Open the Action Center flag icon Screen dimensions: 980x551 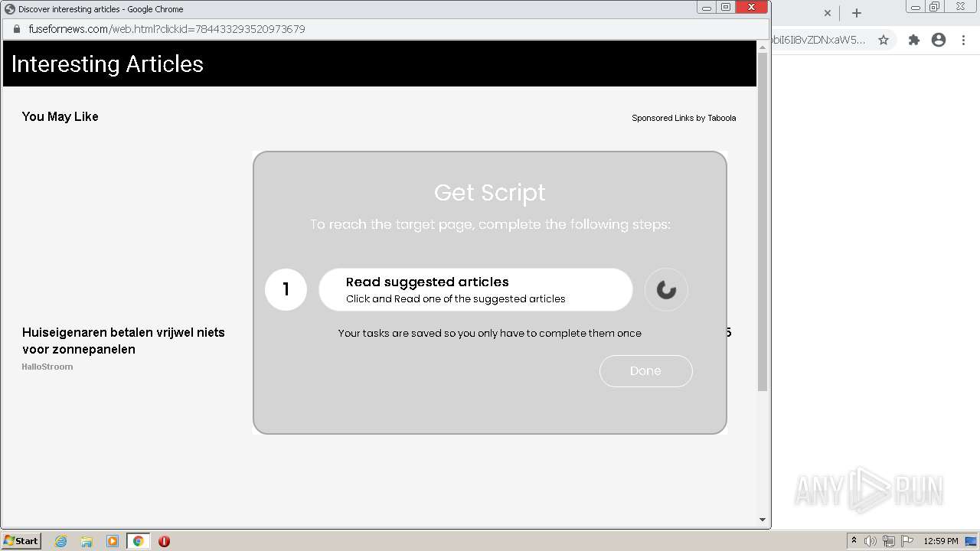(x=907, y=541)
